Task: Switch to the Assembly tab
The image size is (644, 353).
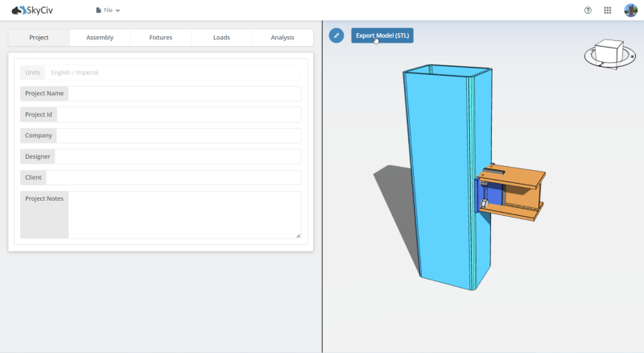Action: [100, 38]
